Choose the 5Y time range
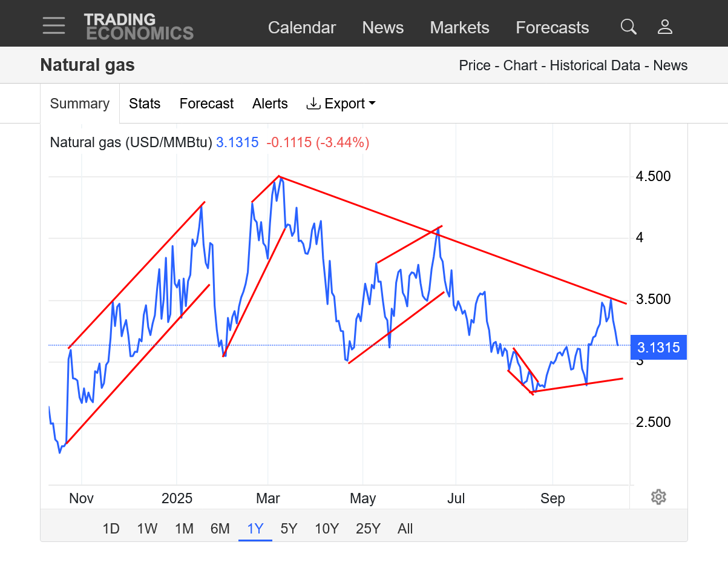The height and width of the screenshot is (565, 728). click(x=289, y=529)
